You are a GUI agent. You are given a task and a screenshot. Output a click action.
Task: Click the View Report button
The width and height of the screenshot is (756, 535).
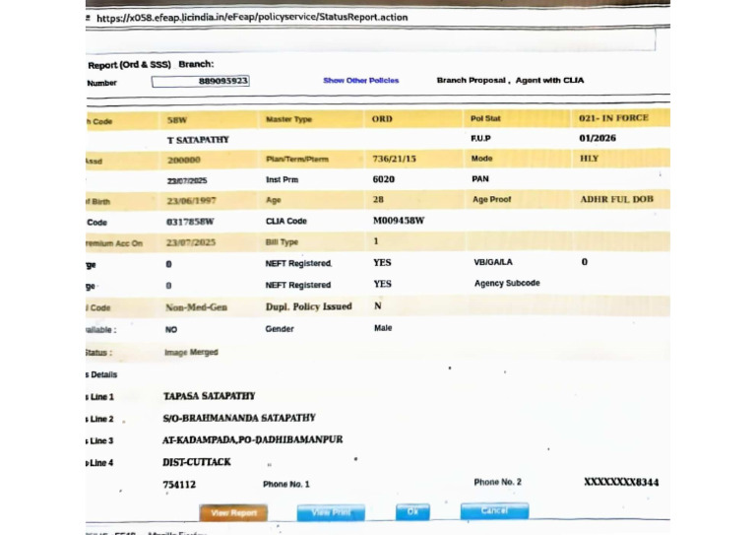click(x=233, y=512)
